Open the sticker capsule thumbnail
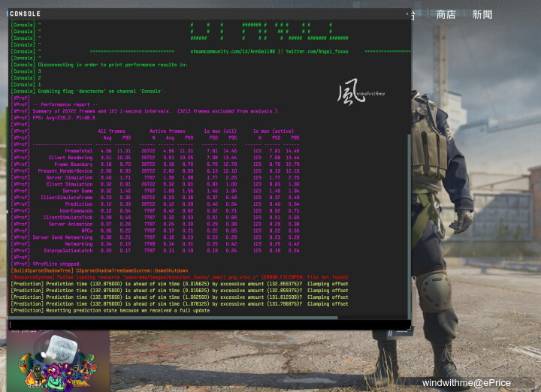 (58, 360)
